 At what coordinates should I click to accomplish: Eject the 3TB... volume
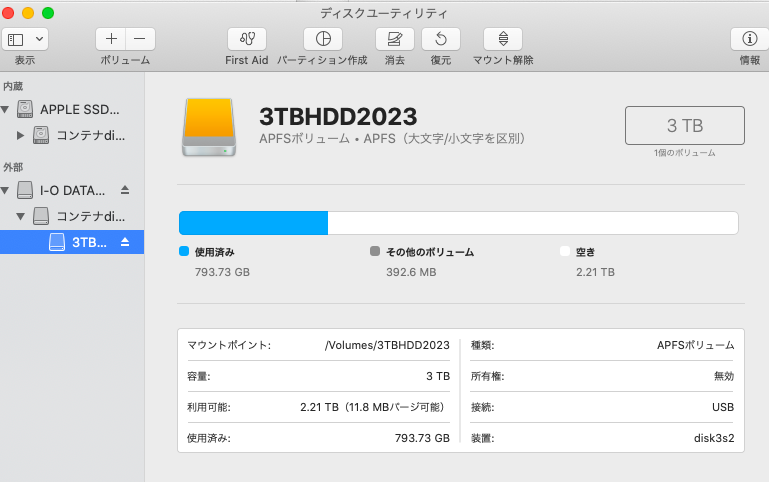(x=125, y=242)
